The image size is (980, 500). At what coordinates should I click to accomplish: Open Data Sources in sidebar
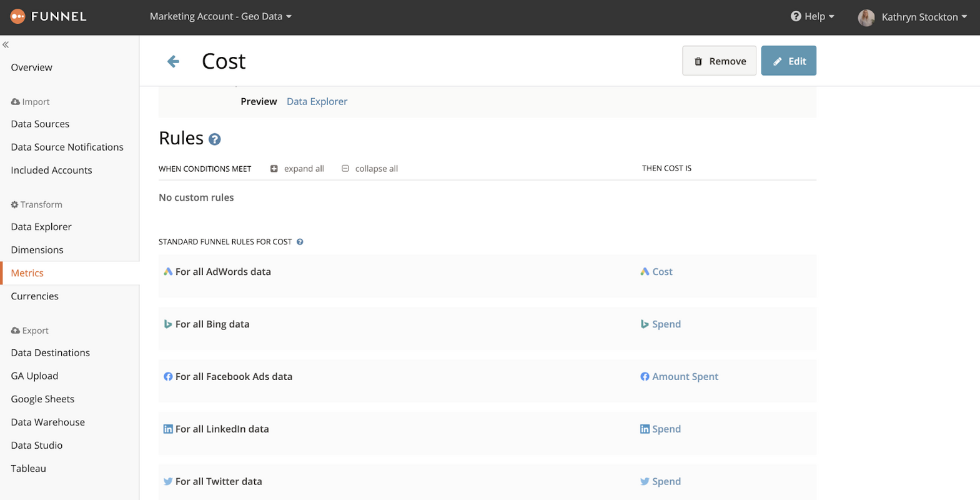point(40,124)
